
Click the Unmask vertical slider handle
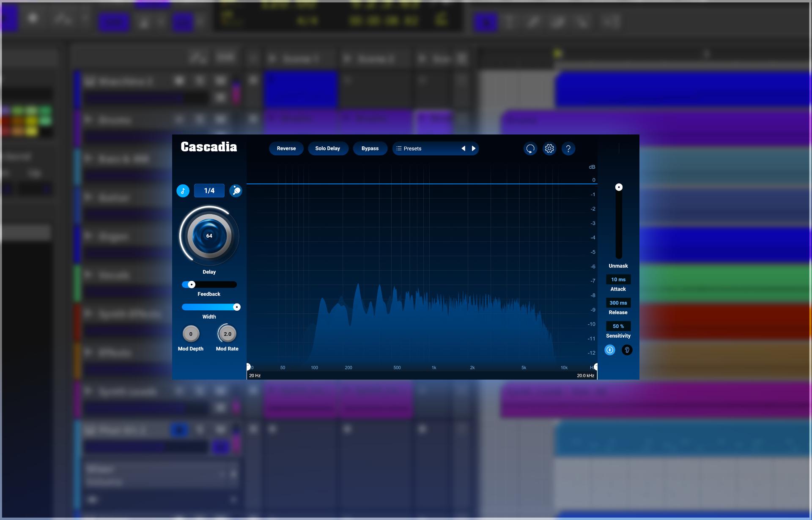tap(619, 187)
